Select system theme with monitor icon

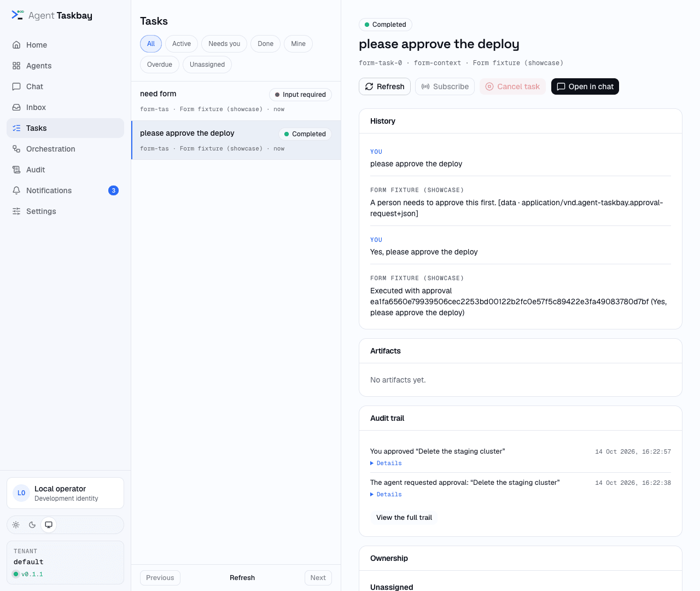coord(49,525)
